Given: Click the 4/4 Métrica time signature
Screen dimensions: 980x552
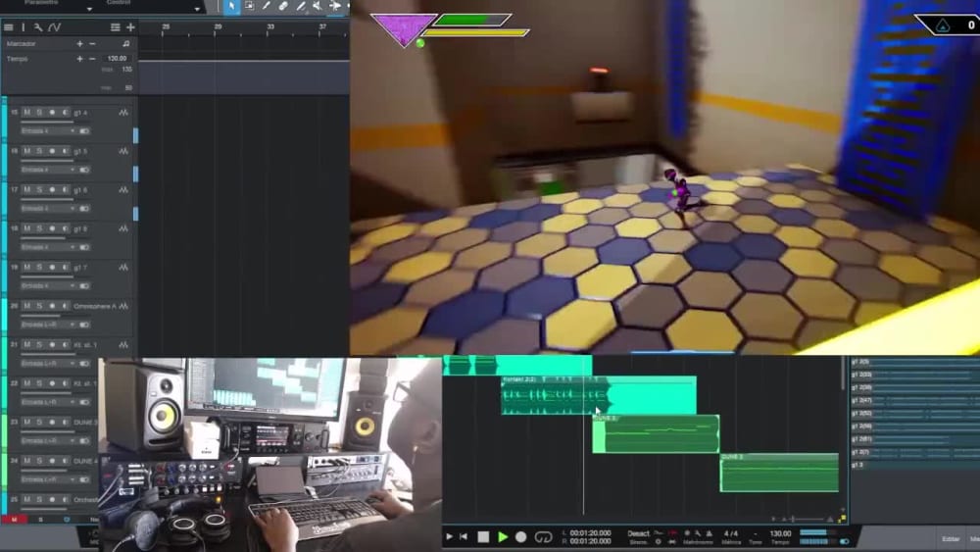Looking at the screenshot, I should 731,536.
